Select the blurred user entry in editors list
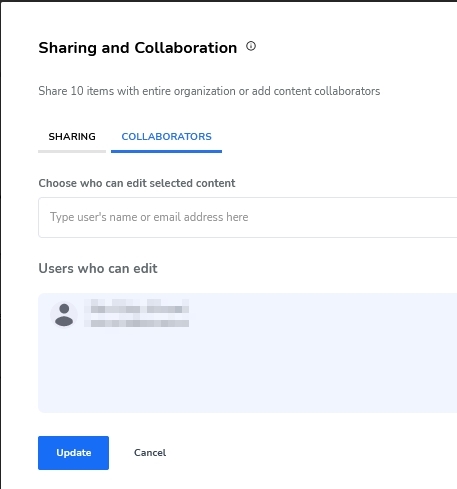 (137, 313)
